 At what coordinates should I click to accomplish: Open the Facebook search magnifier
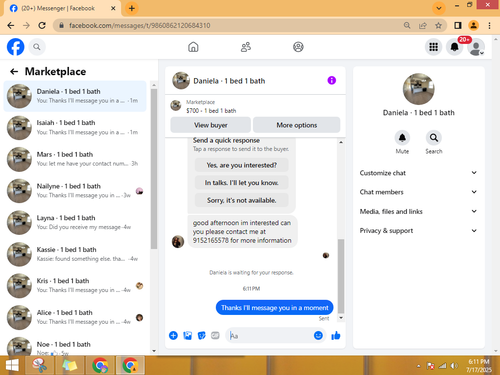coord(37,47)
